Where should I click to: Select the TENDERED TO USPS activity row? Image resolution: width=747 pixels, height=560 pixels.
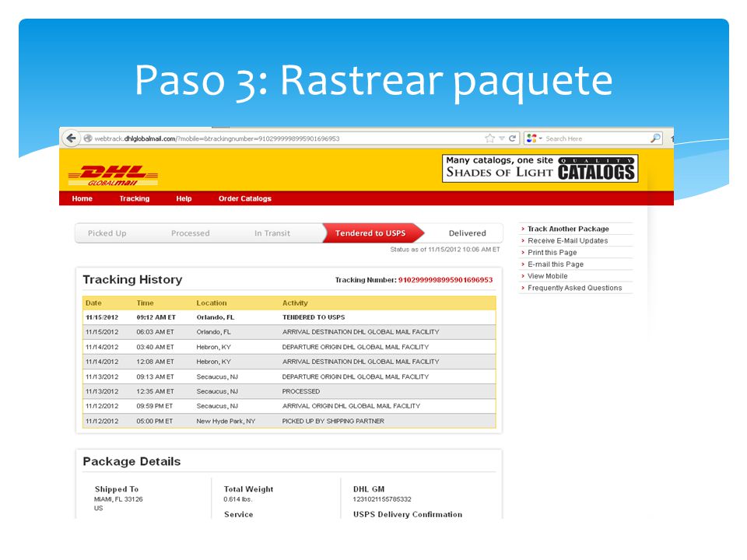coord(289,317)
